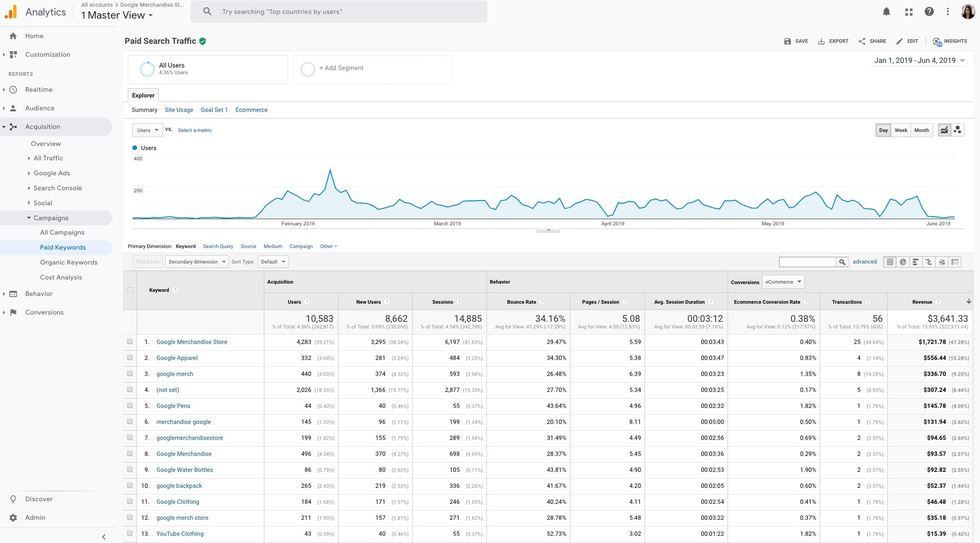The image size is (980, 543).
Task: Switch to Performance bar view icon
Action: pyautogui.click(x=916, y=262)
